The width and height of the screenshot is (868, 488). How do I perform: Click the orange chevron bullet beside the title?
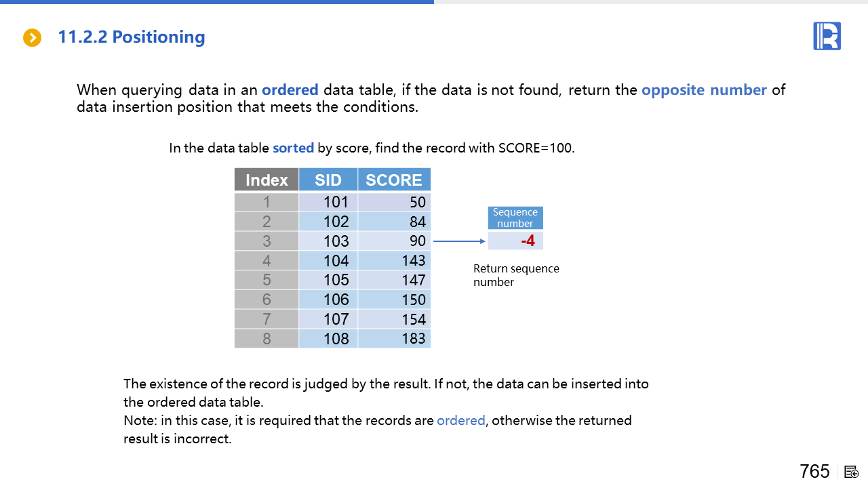(32, 38)
